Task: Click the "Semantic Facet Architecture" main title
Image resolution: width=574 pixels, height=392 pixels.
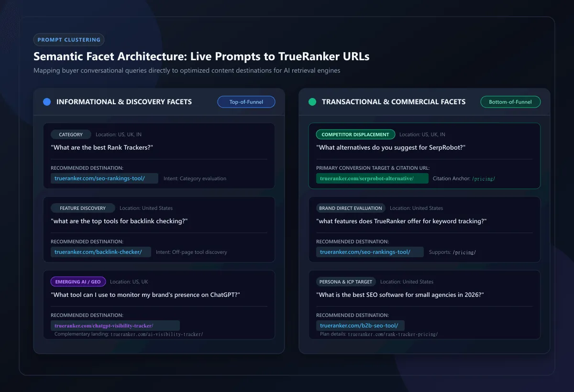Action: click(x=201, y=56)
